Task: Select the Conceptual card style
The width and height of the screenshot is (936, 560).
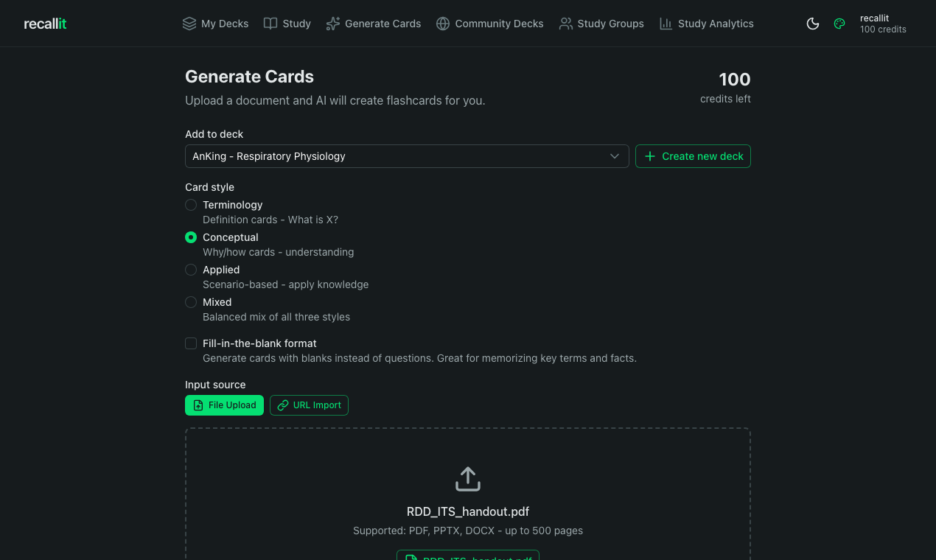Action: (x=191, y=237)
